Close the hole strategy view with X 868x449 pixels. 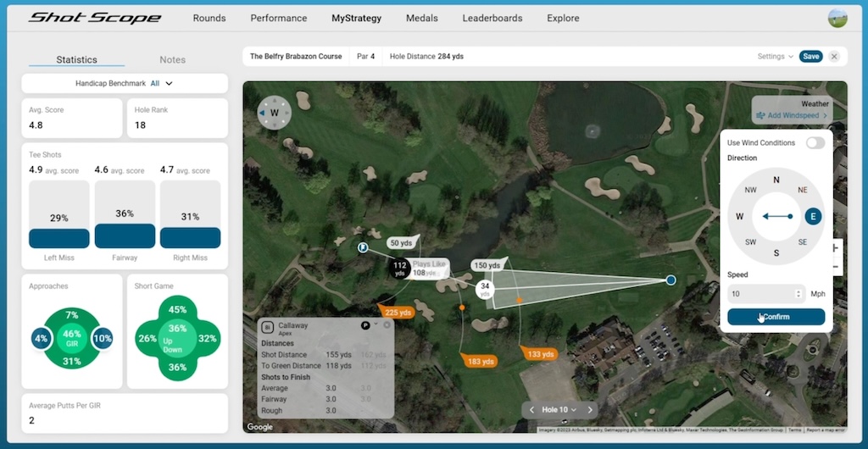point(834,57)
